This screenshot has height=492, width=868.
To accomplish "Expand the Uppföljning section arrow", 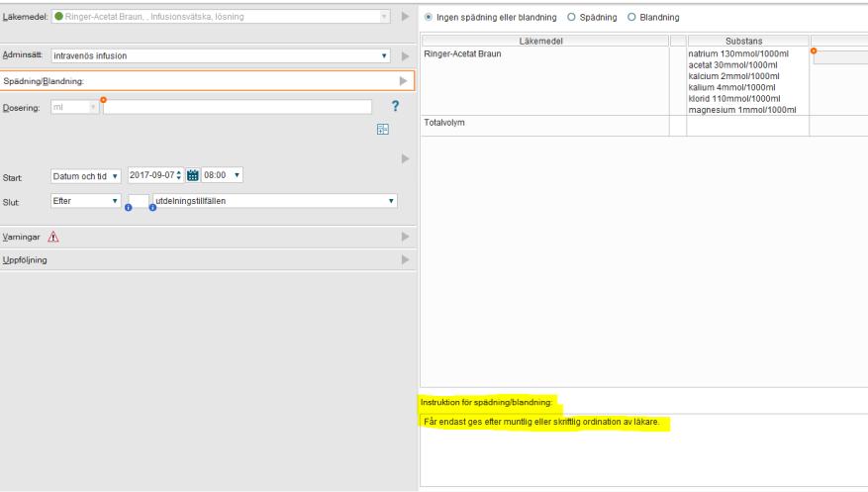I will [x=405, y=259].
